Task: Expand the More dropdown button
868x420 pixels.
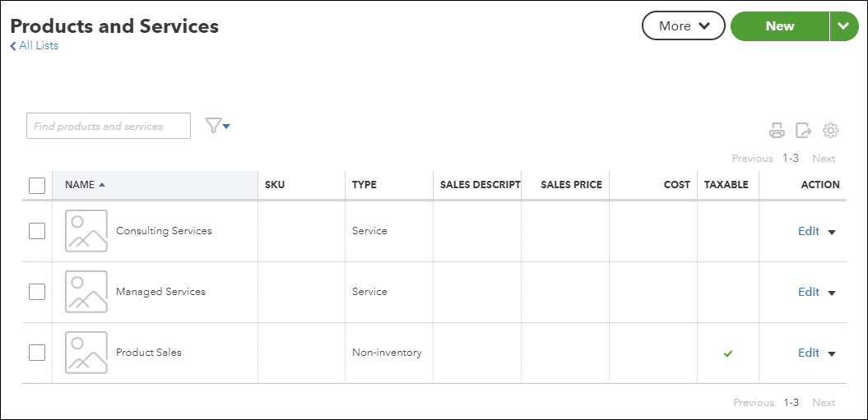Action: (683, 26)
